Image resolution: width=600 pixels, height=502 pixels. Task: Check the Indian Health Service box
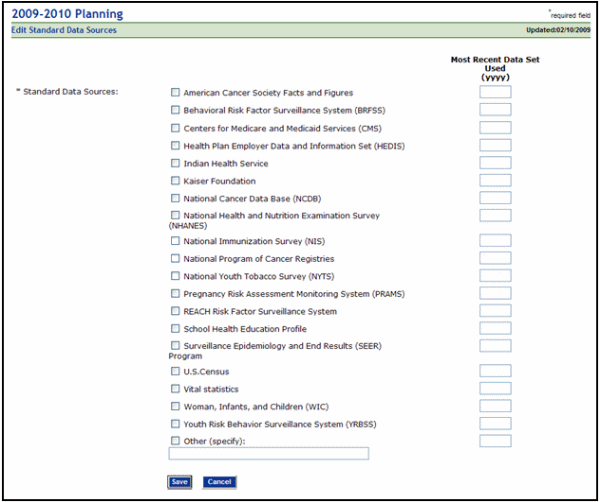(x=175, y=164)
